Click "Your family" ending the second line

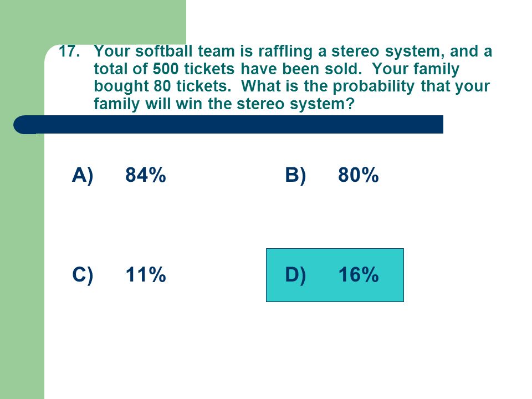pyautogui.click(x=416, y=70)
